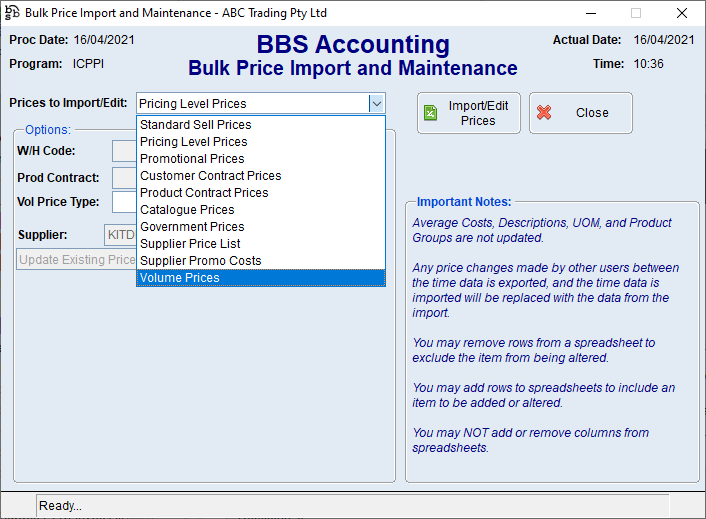Maximize the Bulk Price Import window
This screenshot has width=706, height=519.
click(x=635, y=13)
